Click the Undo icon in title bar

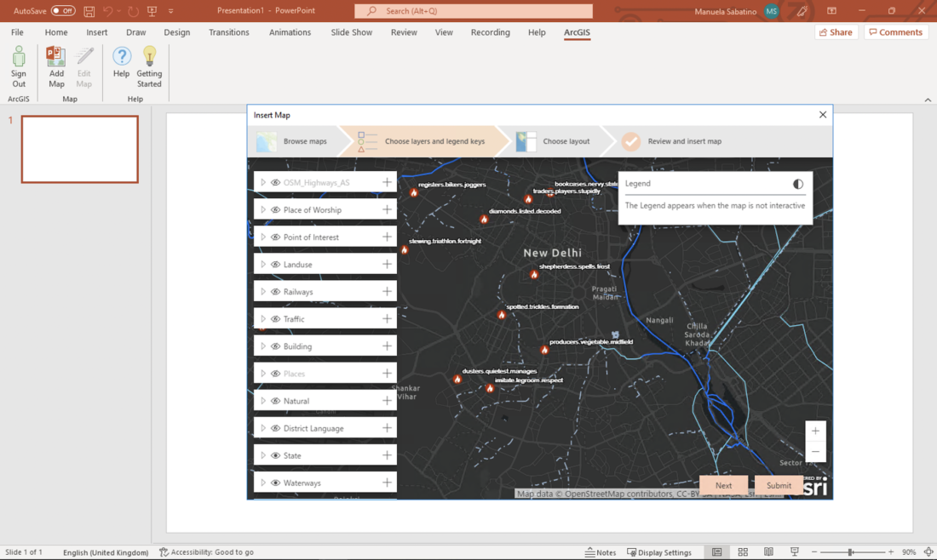(107, 11)
